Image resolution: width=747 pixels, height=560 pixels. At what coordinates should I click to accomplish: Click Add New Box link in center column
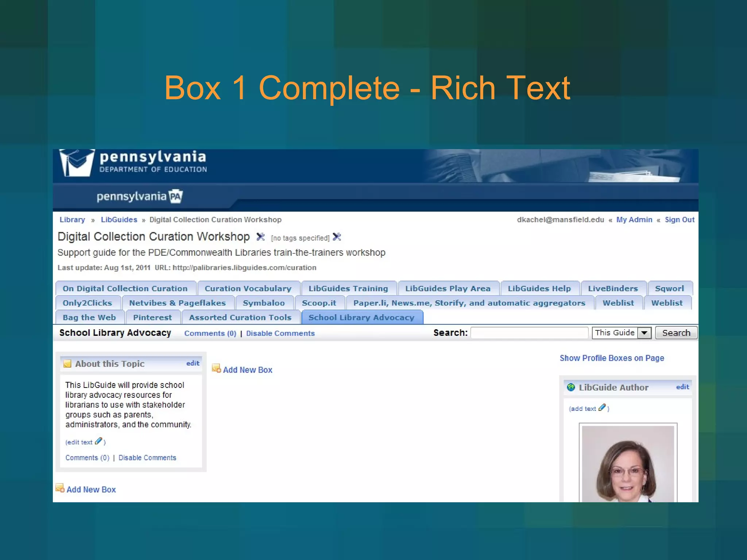coord(248,370)
